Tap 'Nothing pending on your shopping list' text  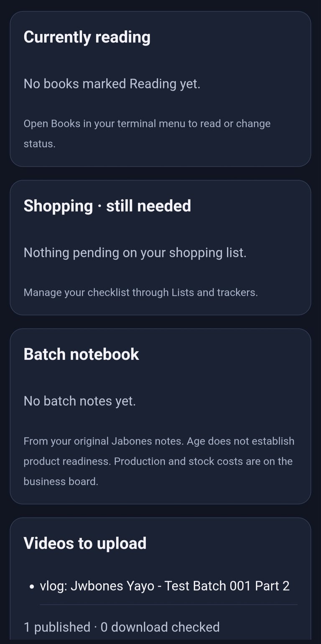tap(135, 253)
